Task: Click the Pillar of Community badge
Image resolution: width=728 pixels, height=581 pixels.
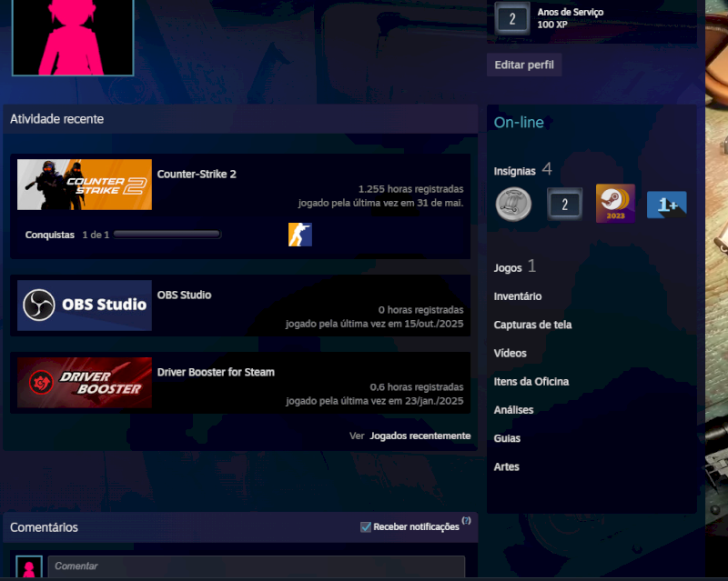Action: 513,205
